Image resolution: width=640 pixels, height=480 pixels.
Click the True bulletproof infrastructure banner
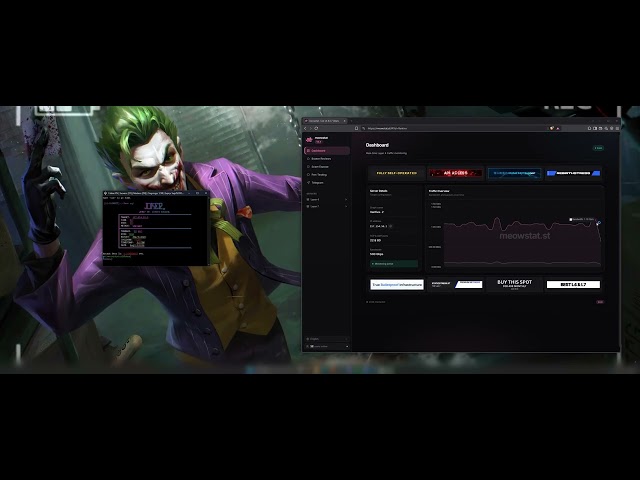[x=397, y=284]
